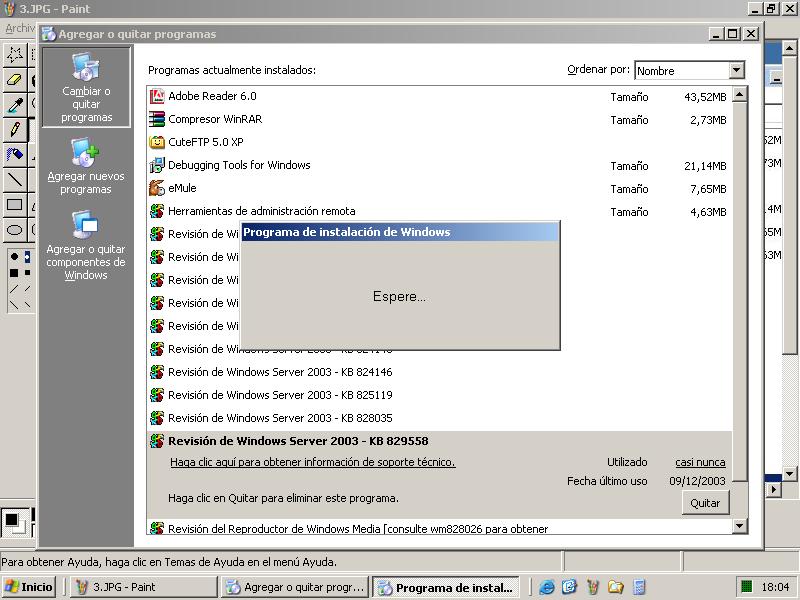800x600 pixels.
Task: Select the Line tool in Paint
Action: click(x=14, y=179)
